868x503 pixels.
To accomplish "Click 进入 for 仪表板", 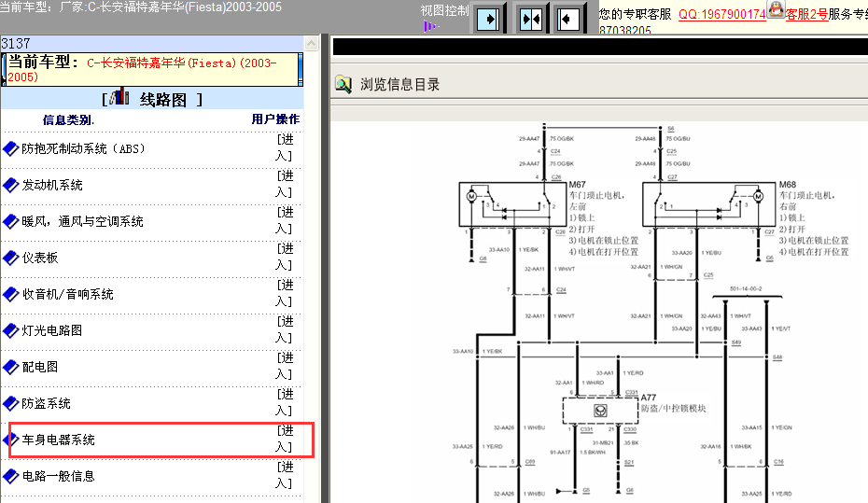I will click(x=285, y=257).
